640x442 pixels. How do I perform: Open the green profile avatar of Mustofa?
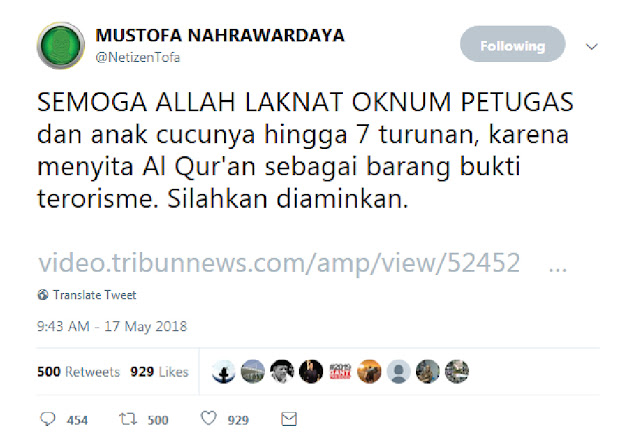coord(61,46)
